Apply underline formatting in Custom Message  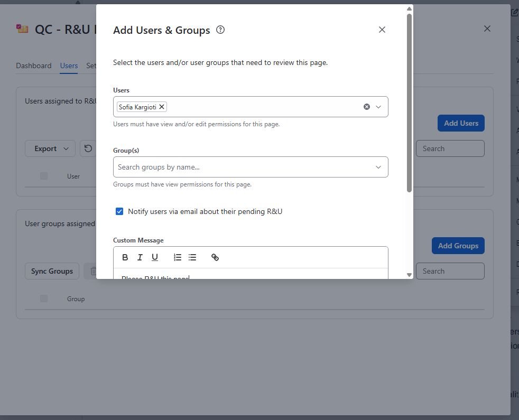pos(154,257)
